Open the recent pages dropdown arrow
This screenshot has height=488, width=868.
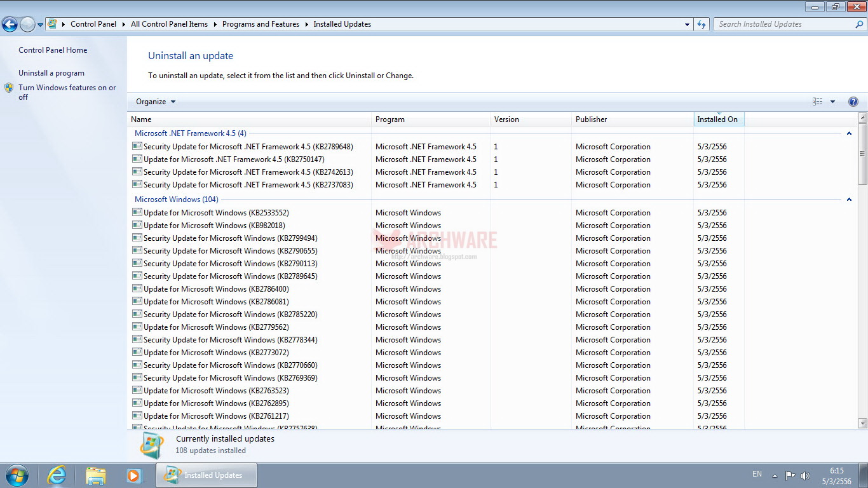pyautogui.click(x=41, y=25)
